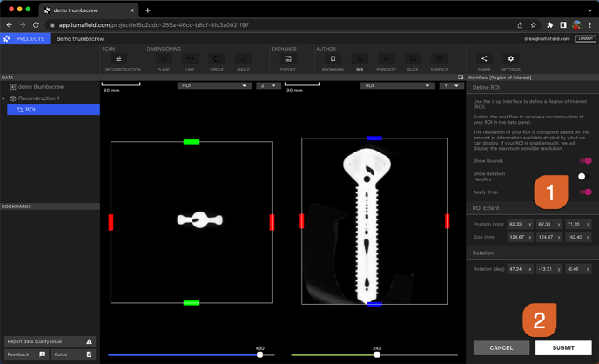Collapse the Reconstruction 1 tree node
Image resolution: width=599 pixels, height=364 pixels.
(x=4, y=98)
